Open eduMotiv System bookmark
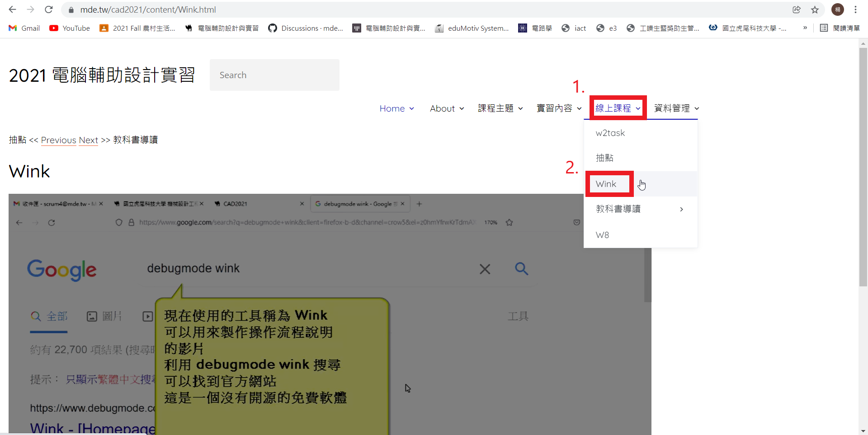Screen dimensions: 868x435 [x=472, y=28]
